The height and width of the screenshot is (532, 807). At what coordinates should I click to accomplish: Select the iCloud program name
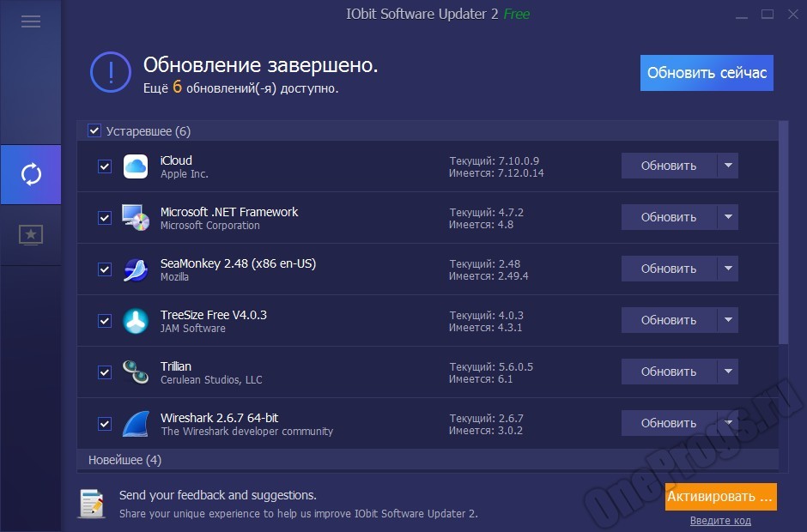176,160
